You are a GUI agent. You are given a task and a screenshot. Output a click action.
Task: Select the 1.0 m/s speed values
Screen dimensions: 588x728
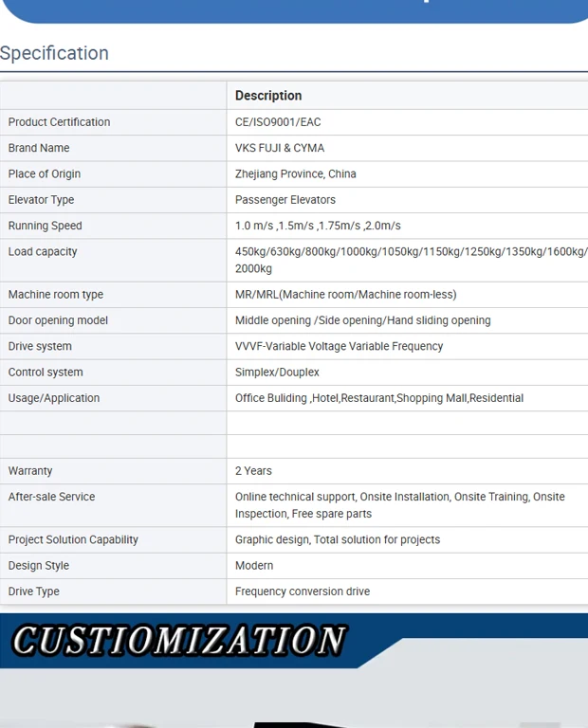318,227
